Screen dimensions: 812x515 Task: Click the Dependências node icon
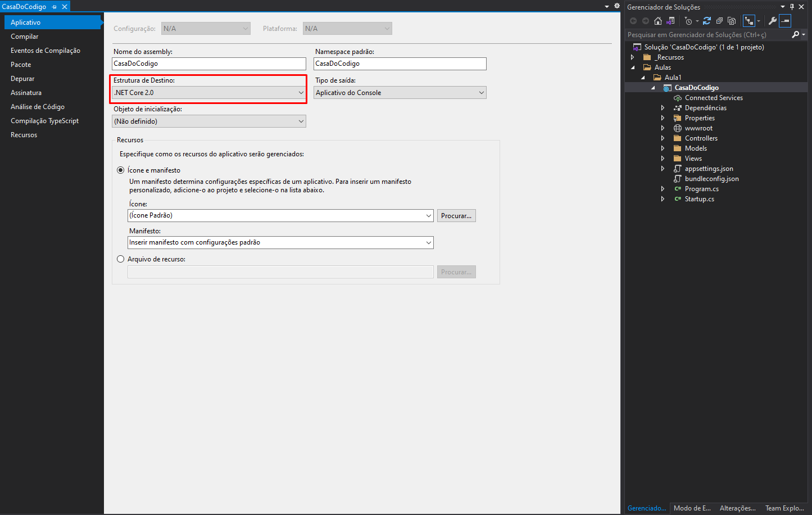[x=678, y=108]
